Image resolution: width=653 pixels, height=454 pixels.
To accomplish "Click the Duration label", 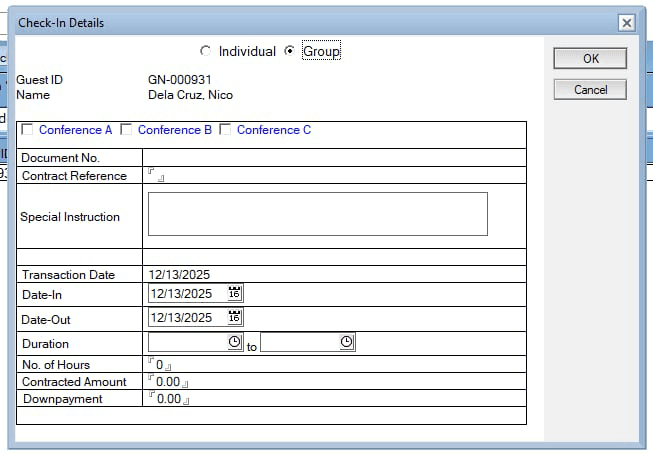I will [45, 344].
